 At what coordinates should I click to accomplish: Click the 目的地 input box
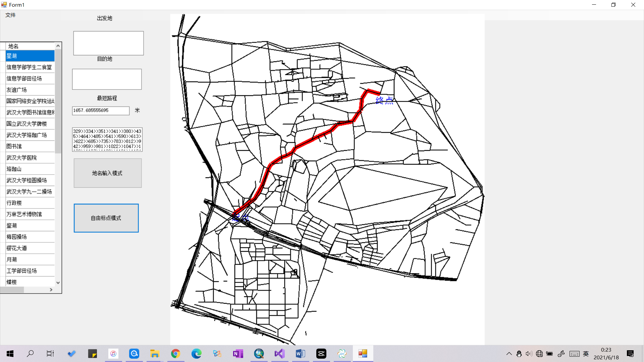pos(107,79)
